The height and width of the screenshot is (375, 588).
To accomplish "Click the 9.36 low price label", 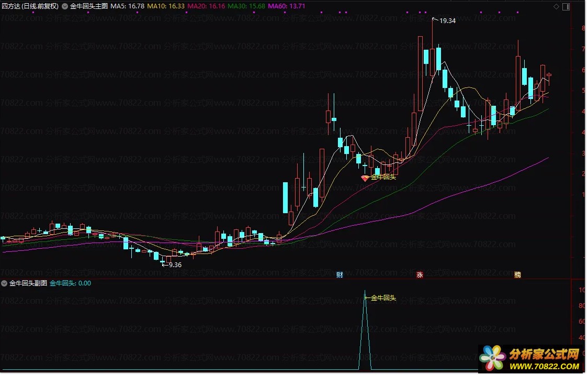I will click(175, 265).
